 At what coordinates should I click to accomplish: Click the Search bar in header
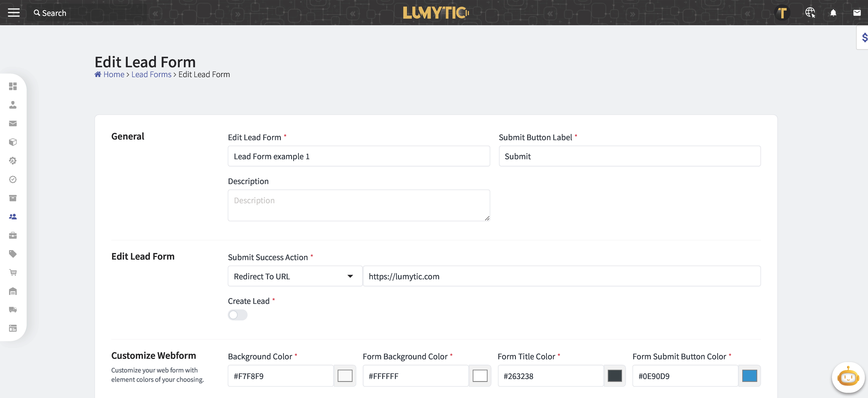tap(50, 13)
